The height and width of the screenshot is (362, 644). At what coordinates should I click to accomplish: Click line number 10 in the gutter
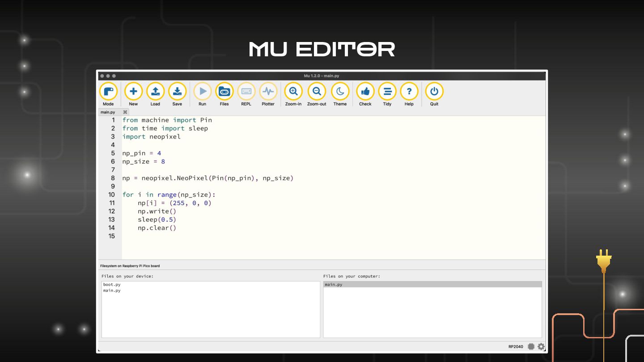pos(112,194)
